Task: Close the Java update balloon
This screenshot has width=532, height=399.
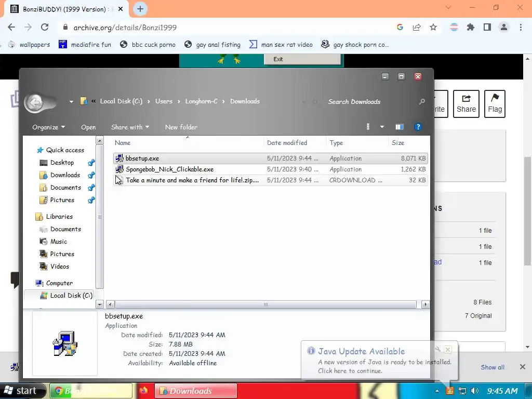Action: point(448,350)
